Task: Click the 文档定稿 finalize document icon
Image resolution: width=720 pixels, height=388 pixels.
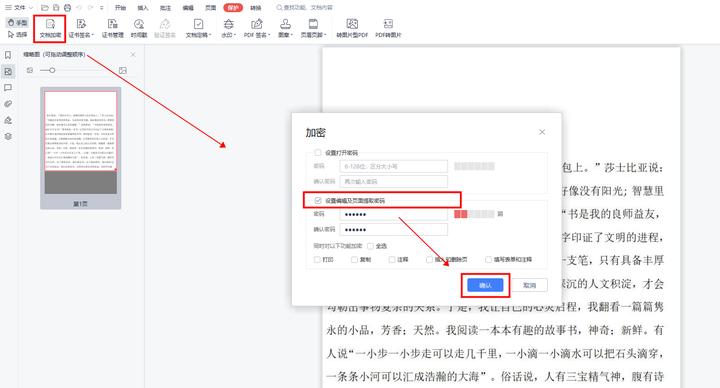Action: pos(198,24)
